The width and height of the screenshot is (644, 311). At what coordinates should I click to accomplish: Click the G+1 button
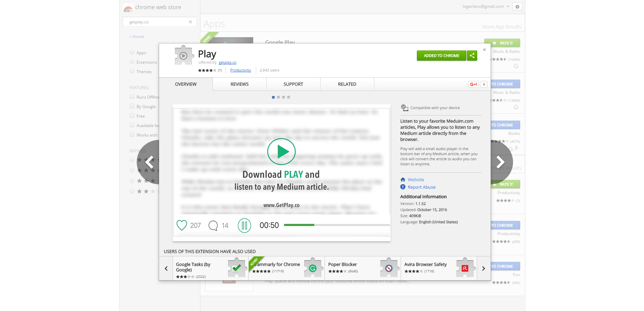473,84
